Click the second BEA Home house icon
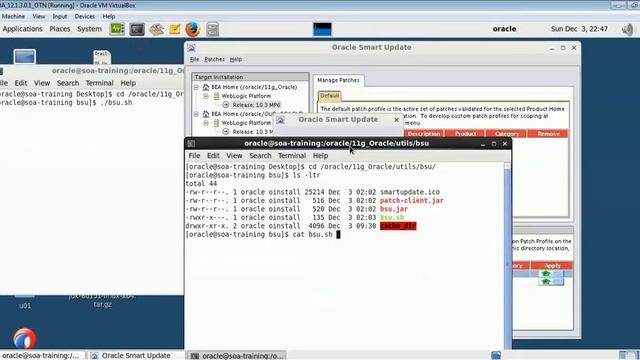Screen dimensions: 640x360 [206, 114]
